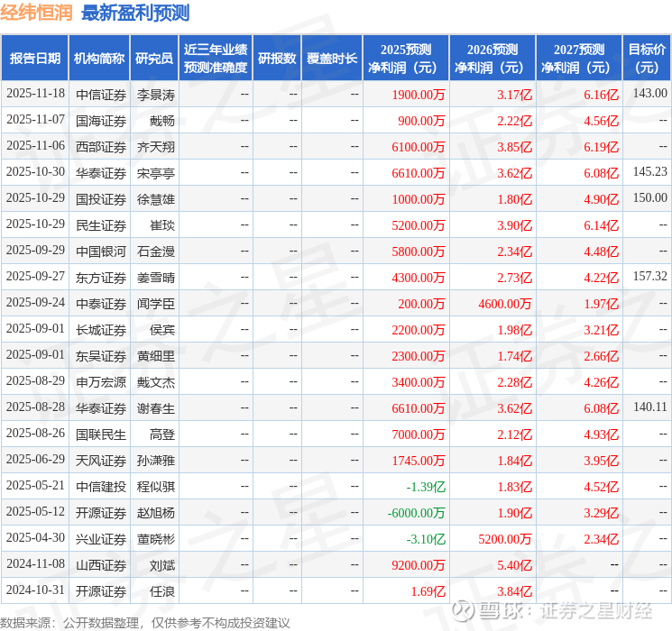Select the 2025预测净利润 column header
672x631 pixels.
[406, 59]
